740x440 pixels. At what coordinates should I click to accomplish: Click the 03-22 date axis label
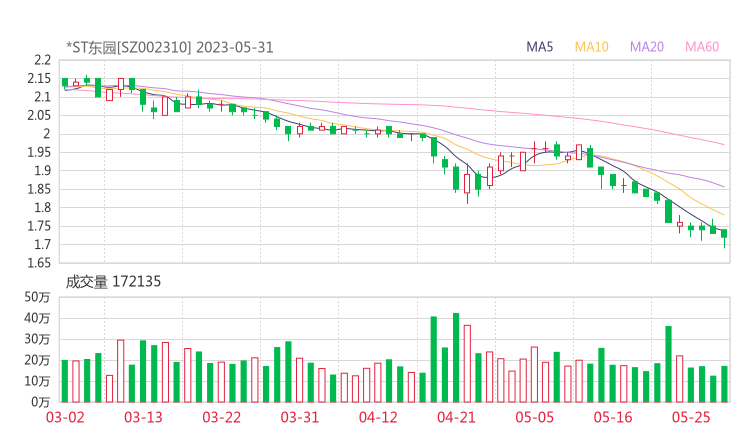tap(221, 417)
